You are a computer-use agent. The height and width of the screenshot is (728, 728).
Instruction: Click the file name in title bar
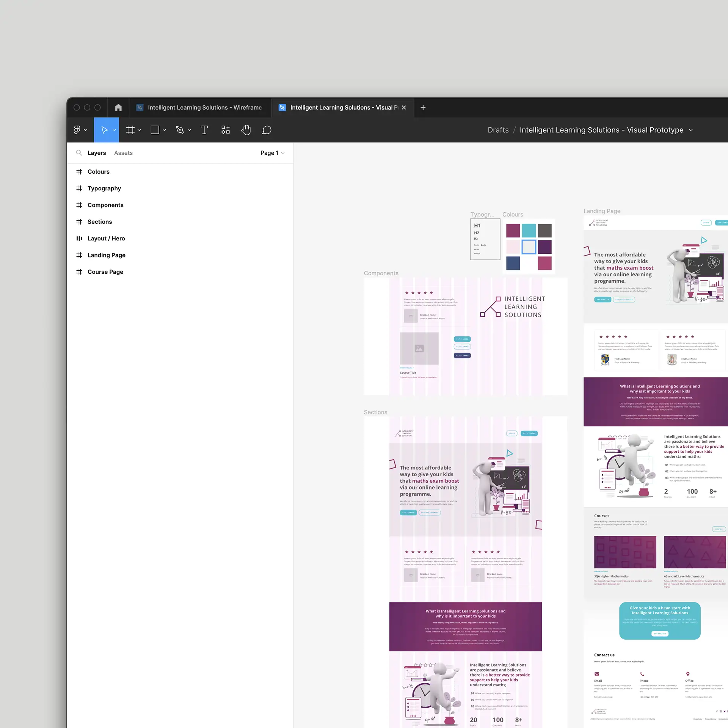click(x=601, y=130)
